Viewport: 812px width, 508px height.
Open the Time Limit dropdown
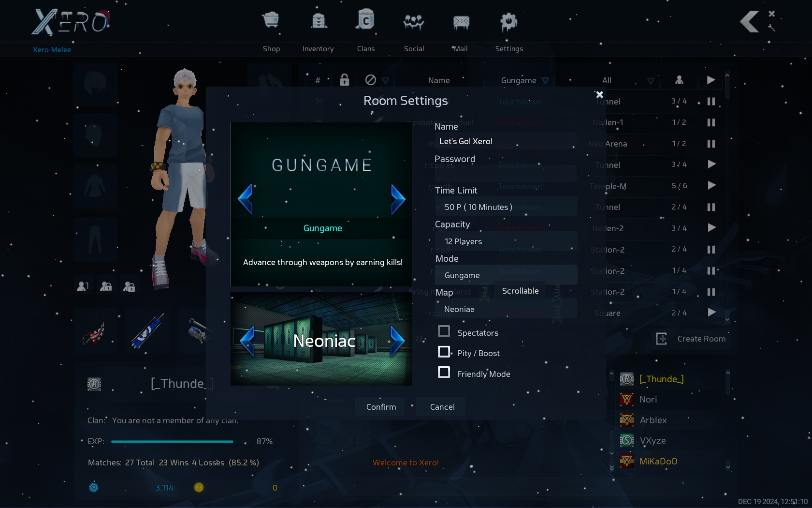506,207
